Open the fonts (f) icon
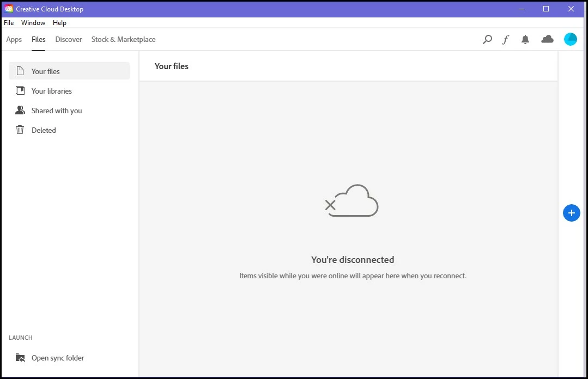 (x=506, y=39)
